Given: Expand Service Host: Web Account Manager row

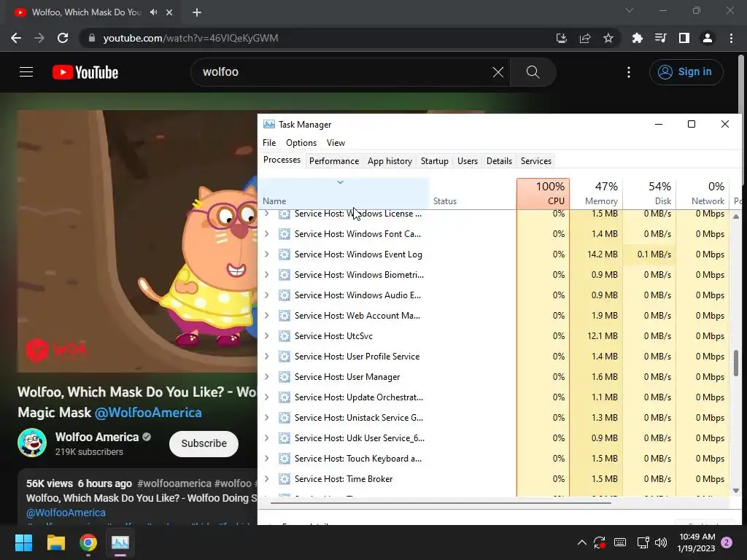Looking at the screenshot, I should [267, 315].
